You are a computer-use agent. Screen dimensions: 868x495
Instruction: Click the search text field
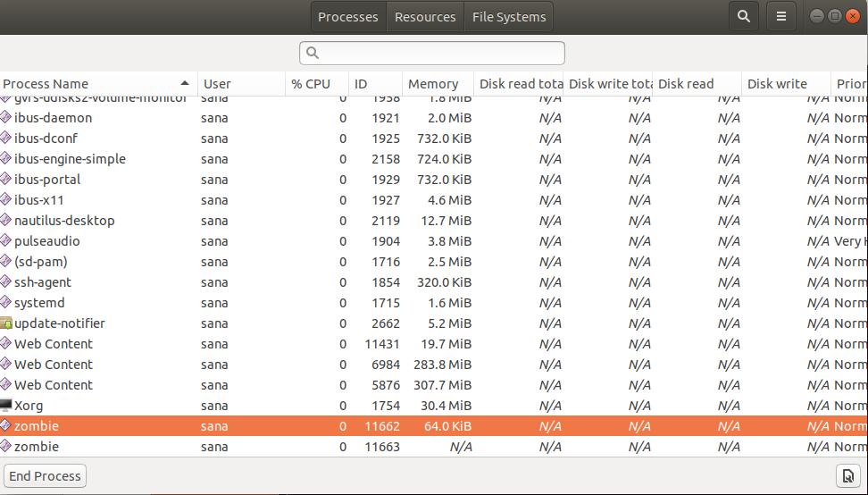432,53
